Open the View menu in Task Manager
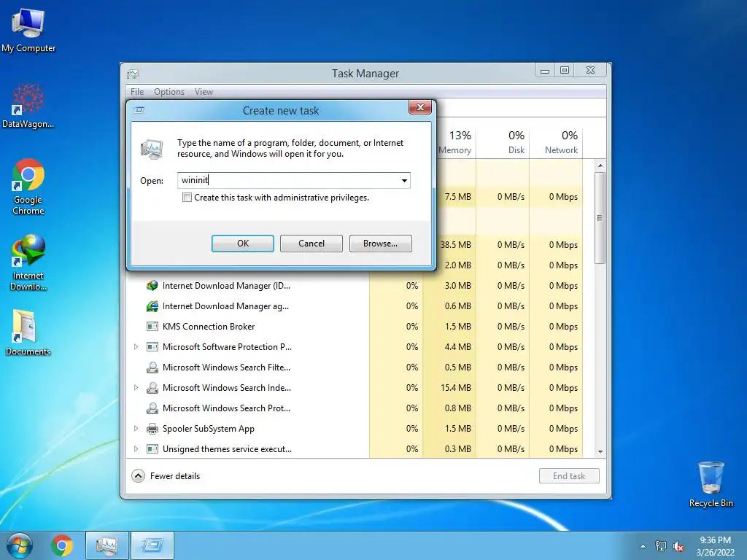Screen dimensions: 747x560 pyautogui.click(x=204, y=92)
